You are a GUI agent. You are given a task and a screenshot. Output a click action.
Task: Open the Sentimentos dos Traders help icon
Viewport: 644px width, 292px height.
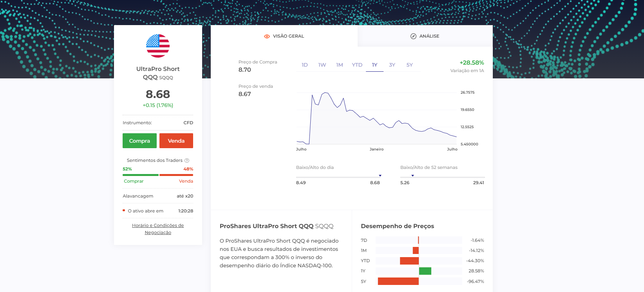(187, 160)
